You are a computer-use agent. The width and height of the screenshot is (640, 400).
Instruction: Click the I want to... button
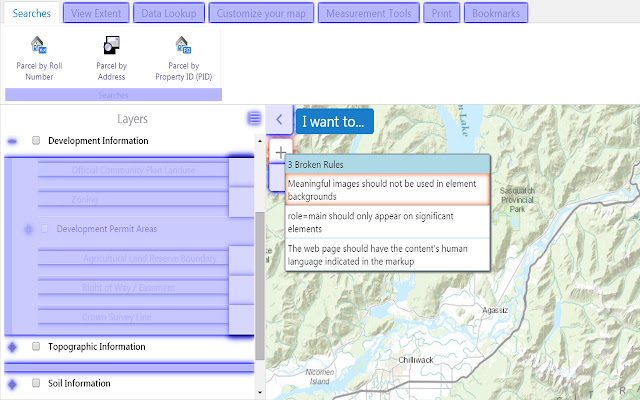(x=335, y=121)
